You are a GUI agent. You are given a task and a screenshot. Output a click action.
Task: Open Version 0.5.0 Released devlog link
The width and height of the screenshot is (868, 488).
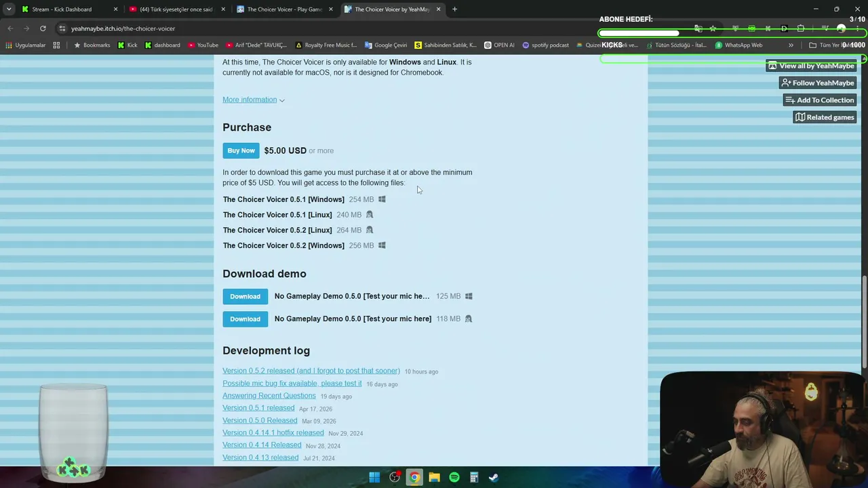point(260,420)
